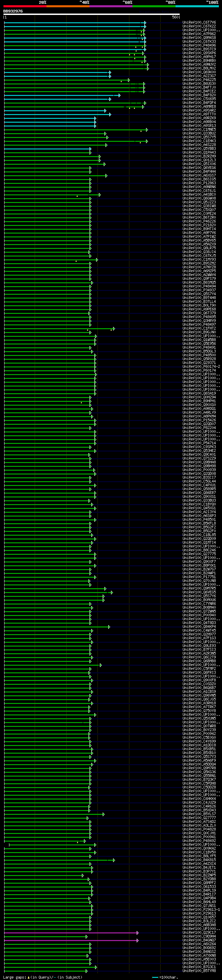222x980 pixels.
Task: Select hit UniRef100_P46225
Action: [x=199, y=80]
